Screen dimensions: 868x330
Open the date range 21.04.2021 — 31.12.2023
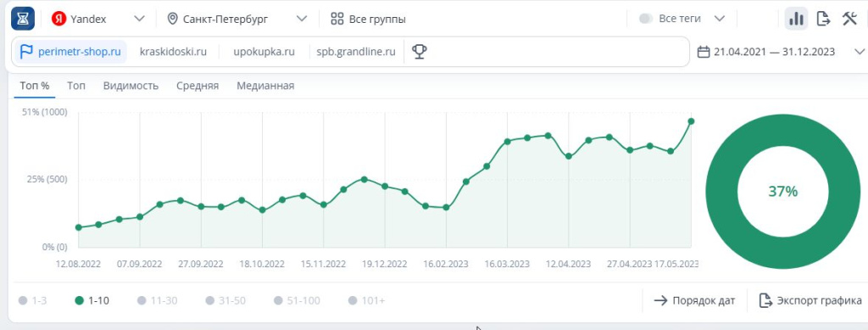click(774, 52)
